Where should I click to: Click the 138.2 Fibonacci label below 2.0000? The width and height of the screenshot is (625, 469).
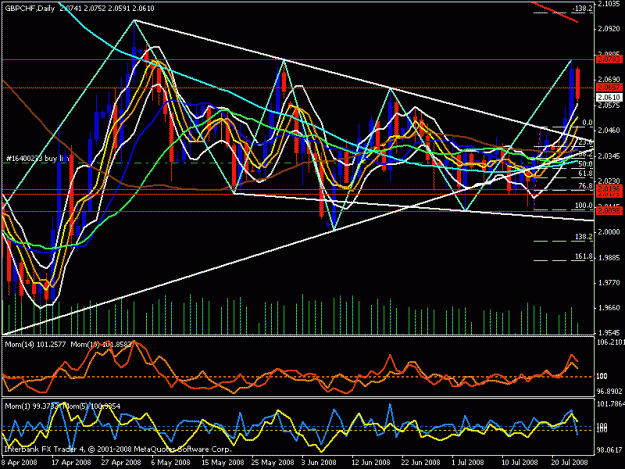[x=584, y=237]
